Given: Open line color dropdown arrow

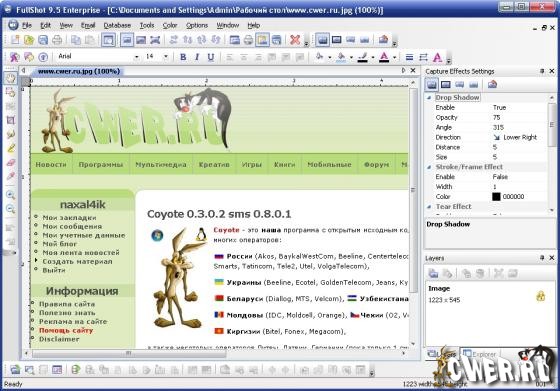Looking at the screenshot, I should tap(373, 57).
